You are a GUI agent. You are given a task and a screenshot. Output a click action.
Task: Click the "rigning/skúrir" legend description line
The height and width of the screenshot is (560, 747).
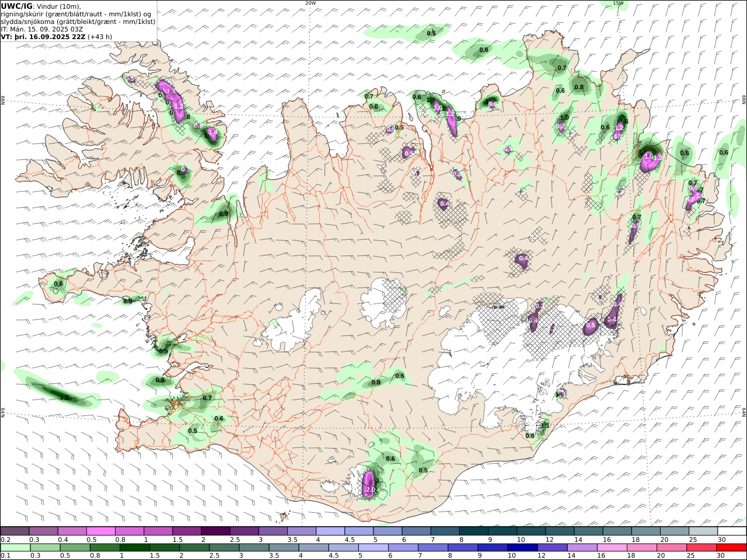tap(76, 14)
